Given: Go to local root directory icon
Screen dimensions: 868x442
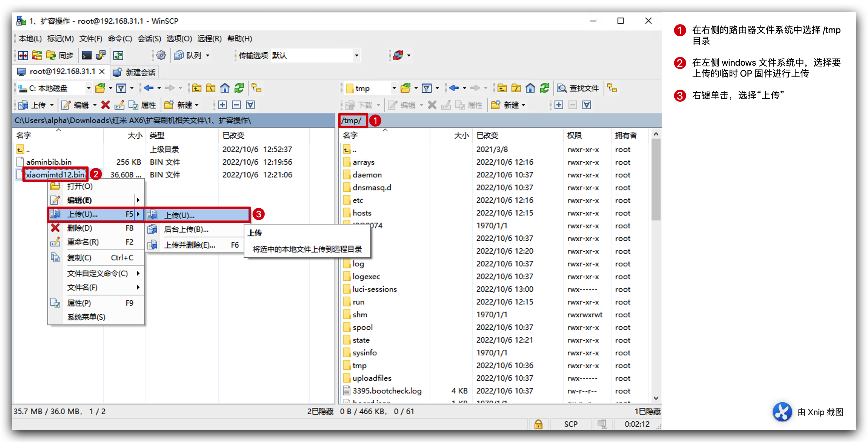Looking at the screenshot, I should pyautogui.click(x=211, y=88).
